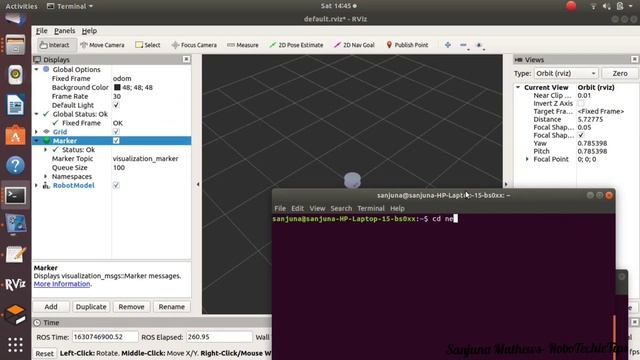Image resolution: width=640 pixels, height=360 pixels.
Task: Open Ubuntu Software in the dock
Action: point(15,135)
